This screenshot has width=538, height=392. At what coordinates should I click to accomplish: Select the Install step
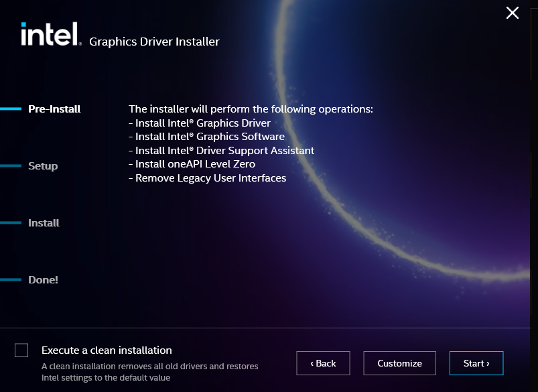coord(44,223)
